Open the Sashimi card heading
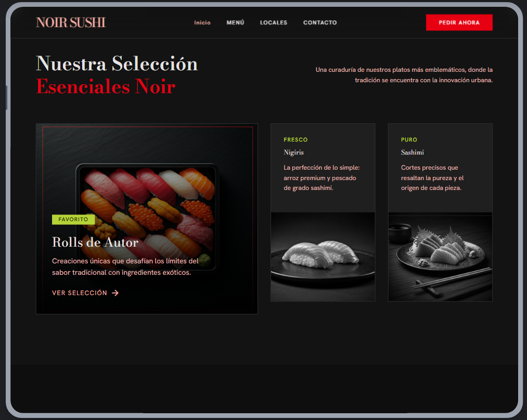Screen dimensions: 527x420 click(412, 152)
